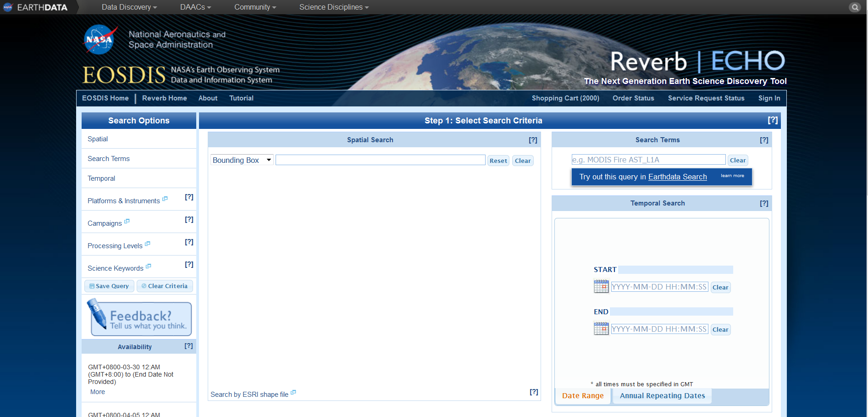Click Save Query button

pos(109,286)
